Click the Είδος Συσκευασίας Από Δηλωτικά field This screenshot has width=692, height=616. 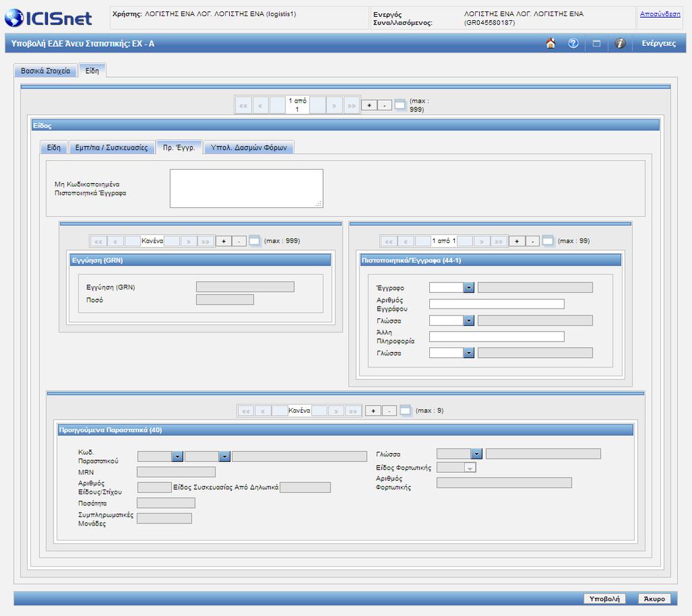[305, 487]
